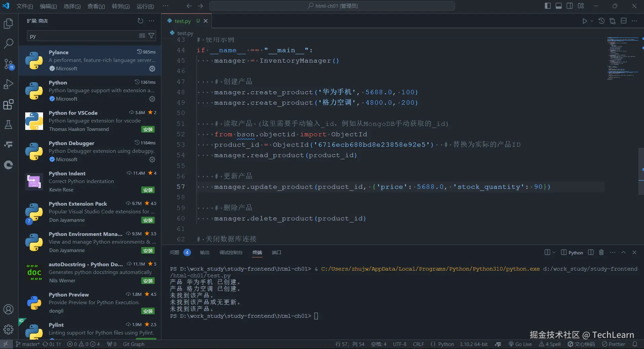
Task: Close the bottom terminal panel
Action: pos(634,252)
